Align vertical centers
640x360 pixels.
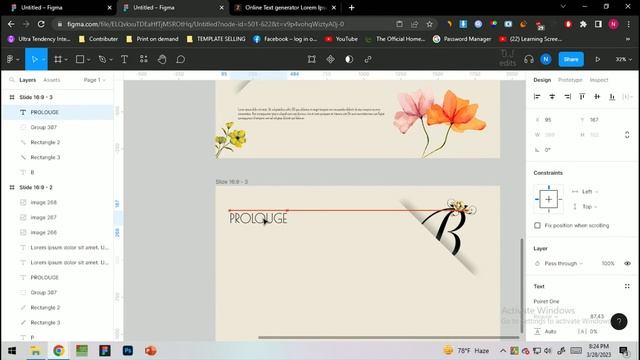tap(597, 97)
